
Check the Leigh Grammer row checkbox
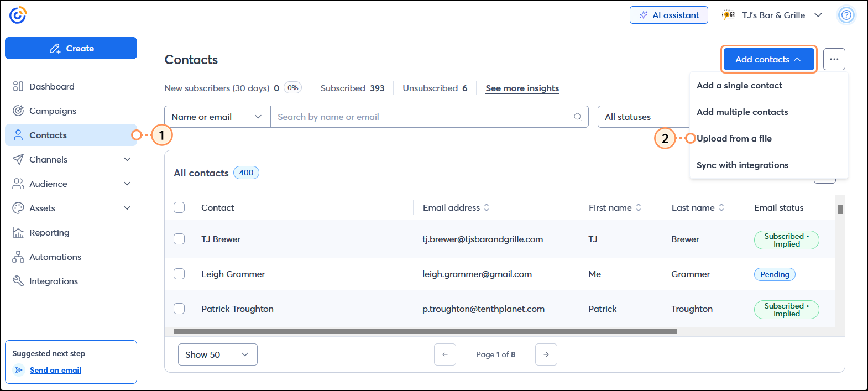click(x=179, y=274)
